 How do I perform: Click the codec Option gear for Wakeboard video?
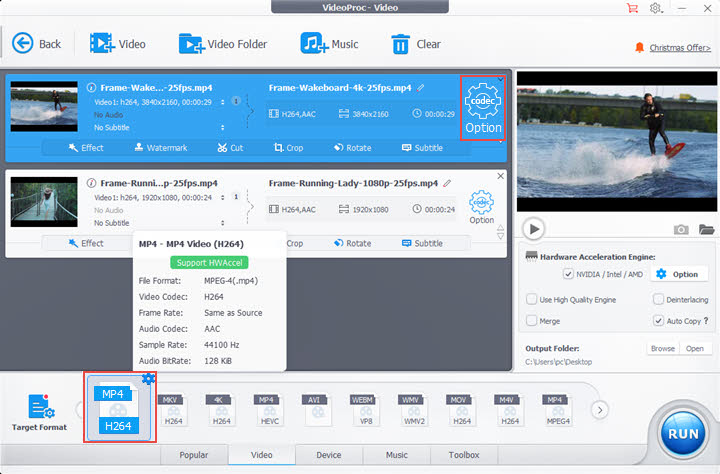coord(482,105)
